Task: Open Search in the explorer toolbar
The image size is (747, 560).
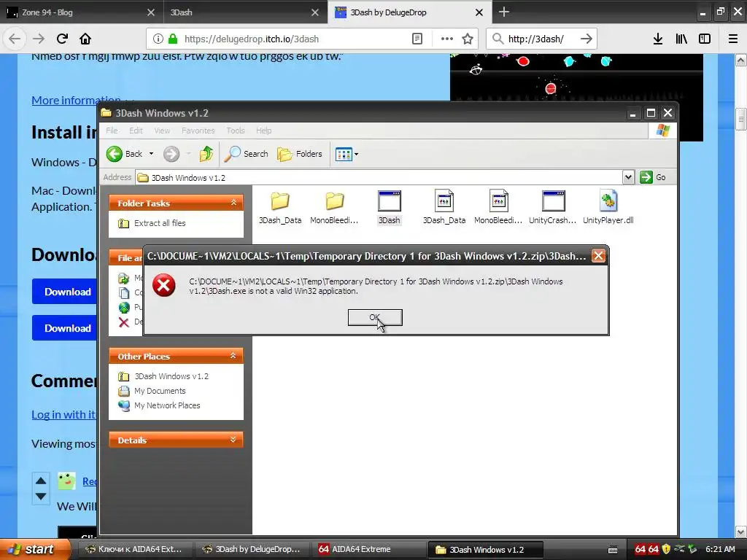Action: point(247,154)
